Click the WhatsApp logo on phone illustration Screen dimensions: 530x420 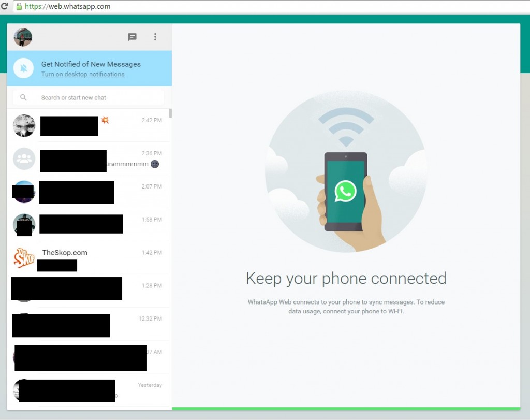click(345, 191)
